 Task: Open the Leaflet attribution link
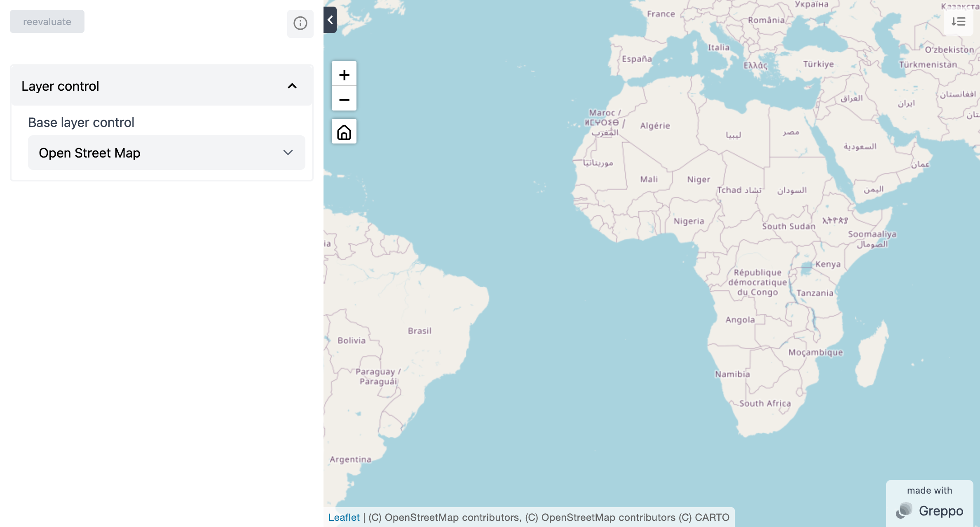point(344,517)
